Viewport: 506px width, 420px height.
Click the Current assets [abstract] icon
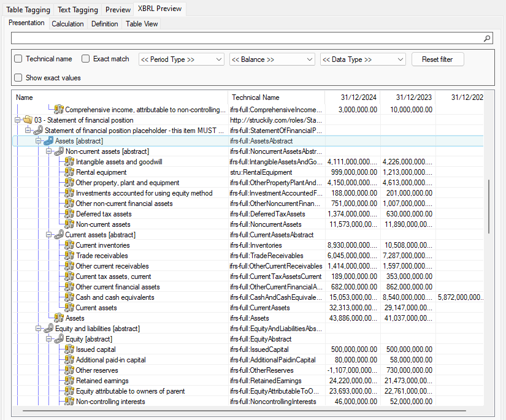59,234
